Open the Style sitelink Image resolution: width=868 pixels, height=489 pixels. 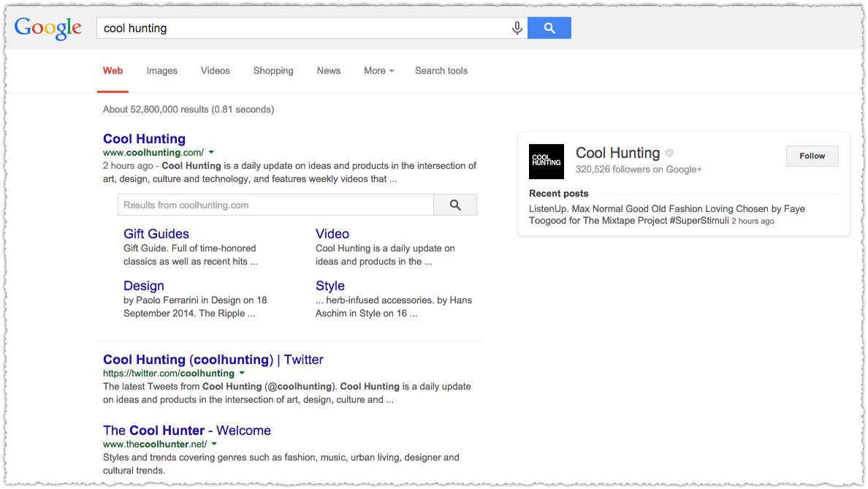click(x=330, y=286)
